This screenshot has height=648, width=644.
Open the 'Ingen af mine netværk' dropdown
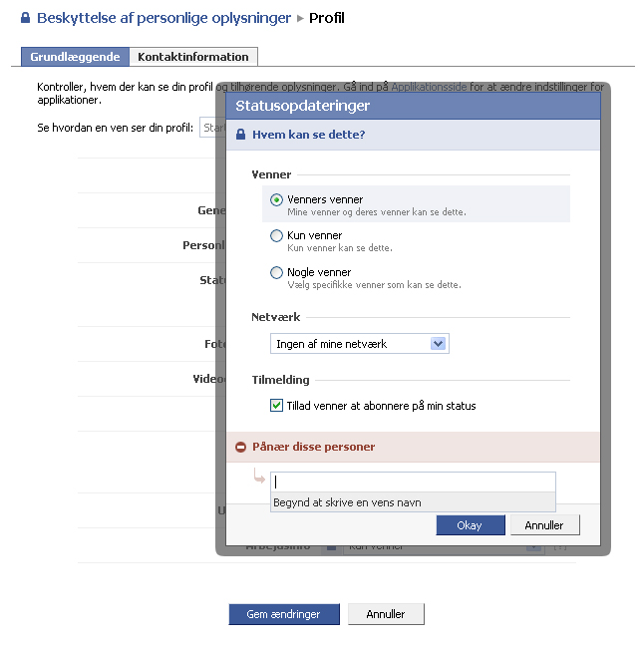360,344
